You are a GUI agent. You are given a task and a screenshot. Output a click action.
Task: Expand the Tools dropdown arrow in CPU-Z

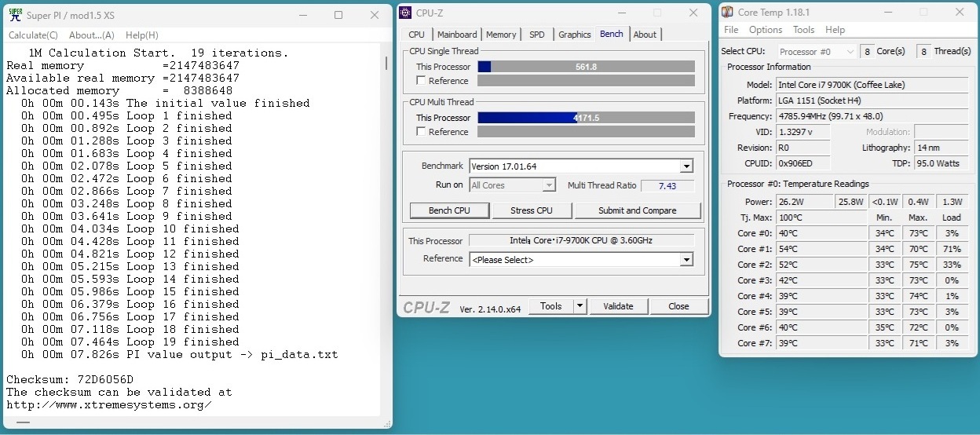[x=580, y=306]
